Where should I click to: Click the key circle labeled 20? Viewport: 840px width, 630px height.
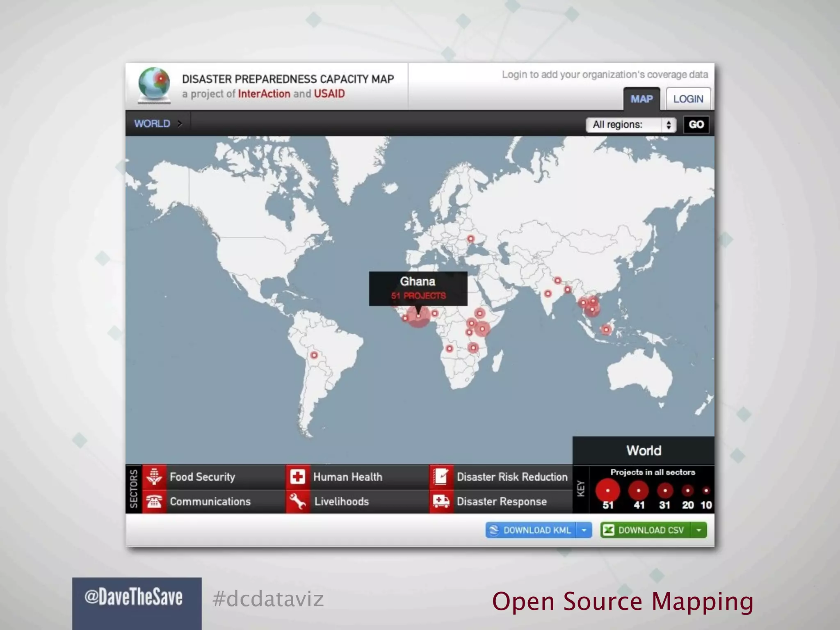tap(688, 491)
